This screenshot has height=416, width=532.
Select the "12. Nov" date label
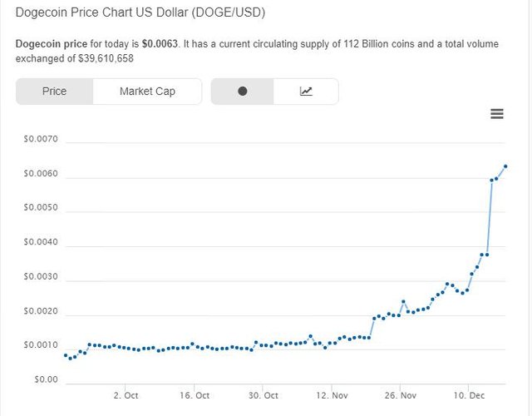point(332,396)
